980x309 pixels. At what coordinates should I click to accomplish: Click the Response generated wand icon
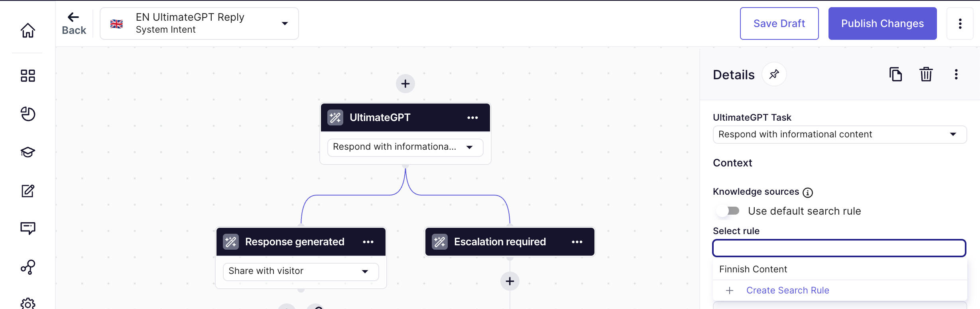coord(231,242)
